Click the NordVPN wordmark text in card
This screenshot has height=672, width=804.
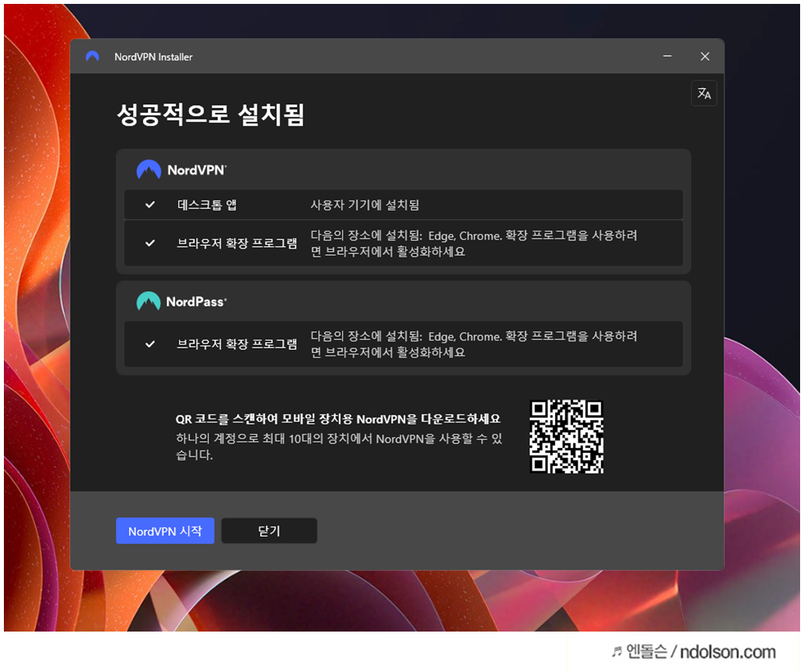tap(197, 170)
